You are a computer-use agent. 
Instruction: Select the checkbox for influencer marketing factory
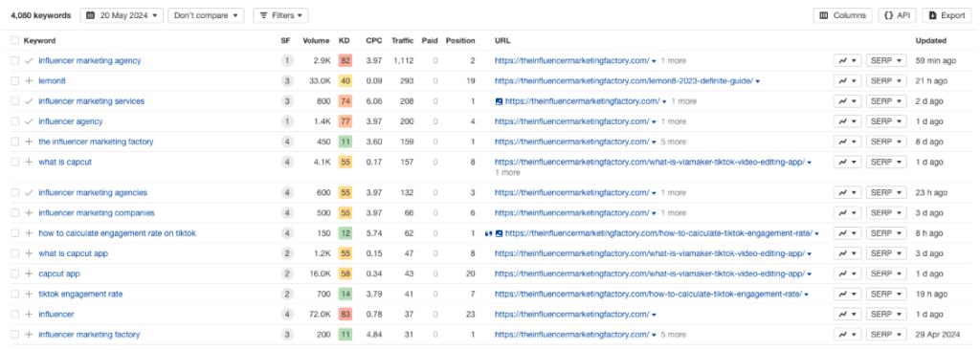coord(15,335)
